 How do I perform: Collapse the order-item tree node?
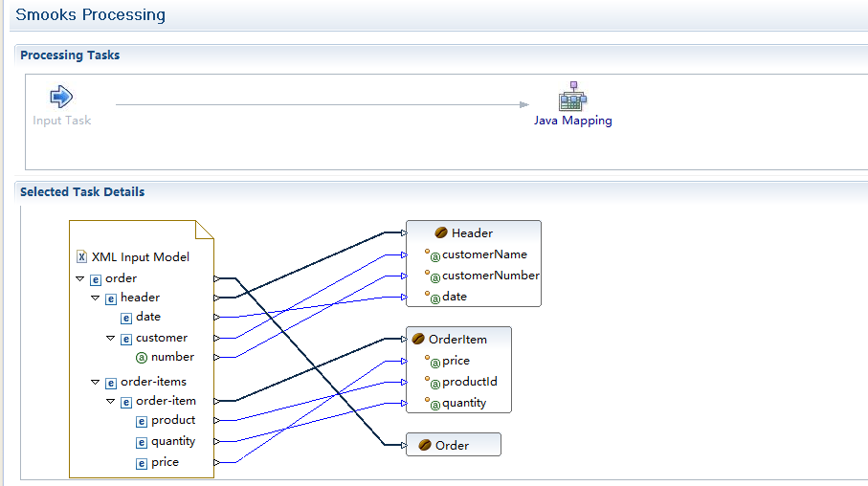(x=111, y=401)
